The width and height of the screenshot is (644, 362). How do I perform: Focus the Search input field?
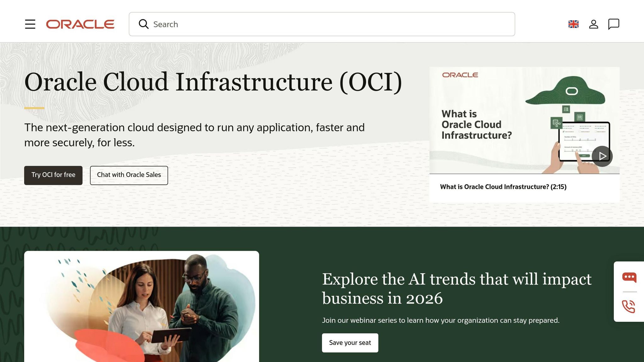pyautogui.click(x=322, y=24)
